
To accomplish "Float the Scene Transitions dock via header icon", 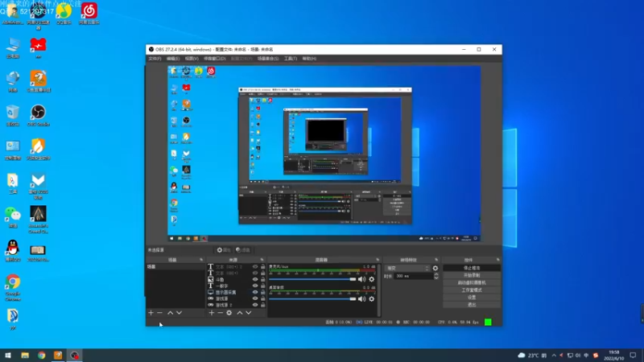I will [x=436, y=260].
